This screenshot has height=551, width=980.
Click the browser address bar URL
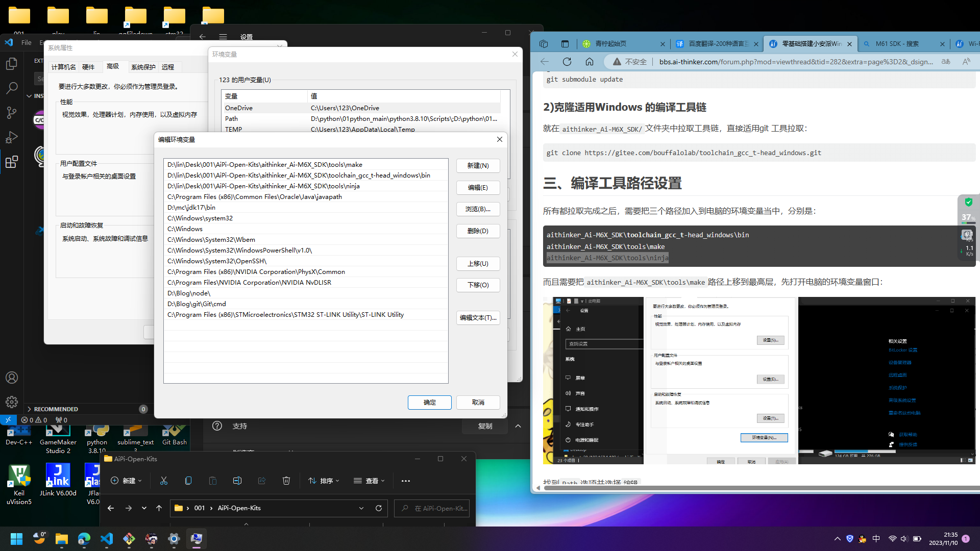click(796, 62)
